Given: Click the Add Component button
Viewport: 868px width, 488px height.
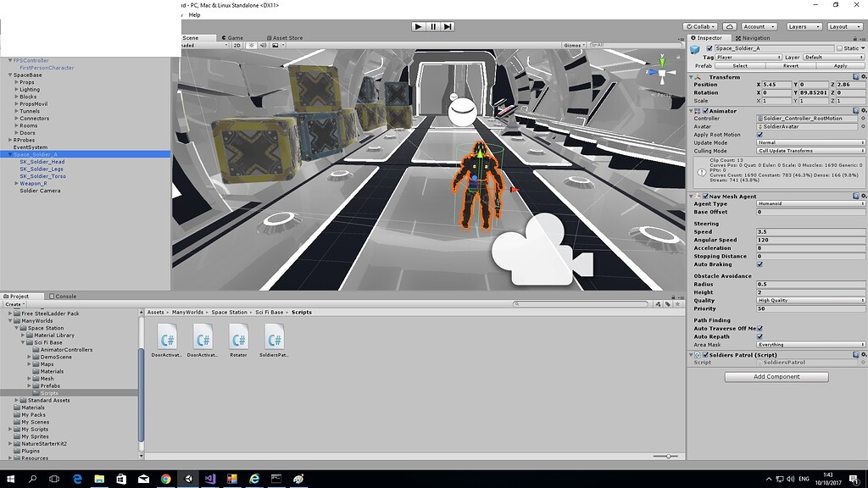Looking at the screenshot, I should click(x=776, y=376).
